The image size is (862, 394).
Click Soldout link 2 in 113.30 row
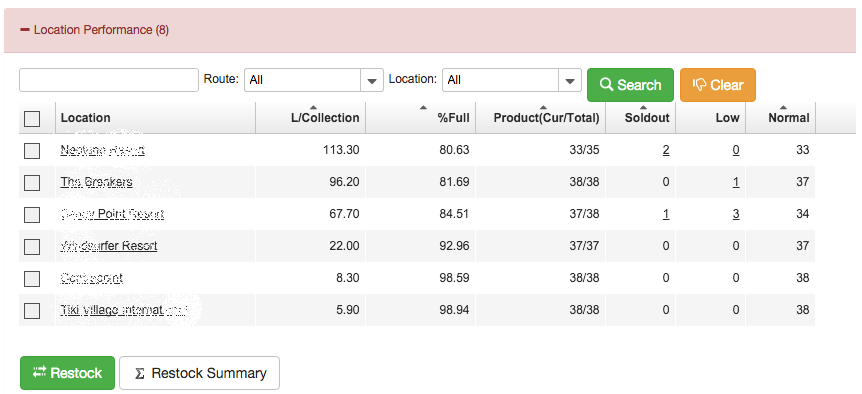click(666, 150)
